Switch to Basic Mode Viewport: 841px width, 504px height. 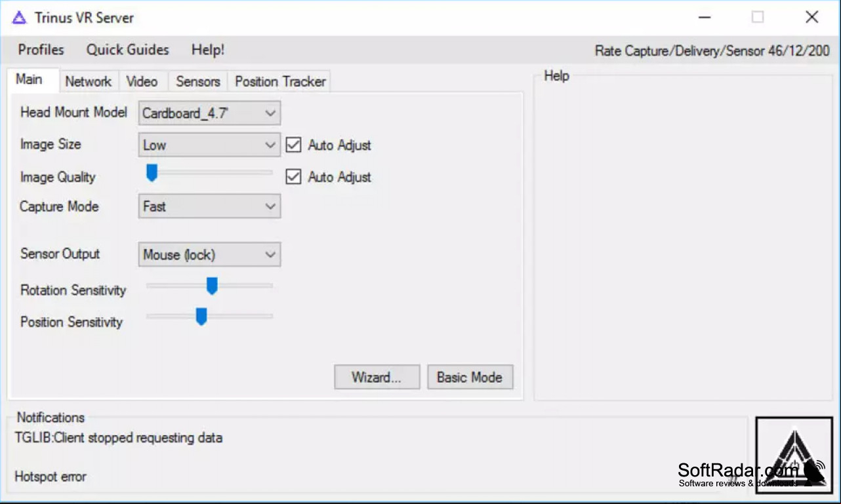tap(470, 378)
